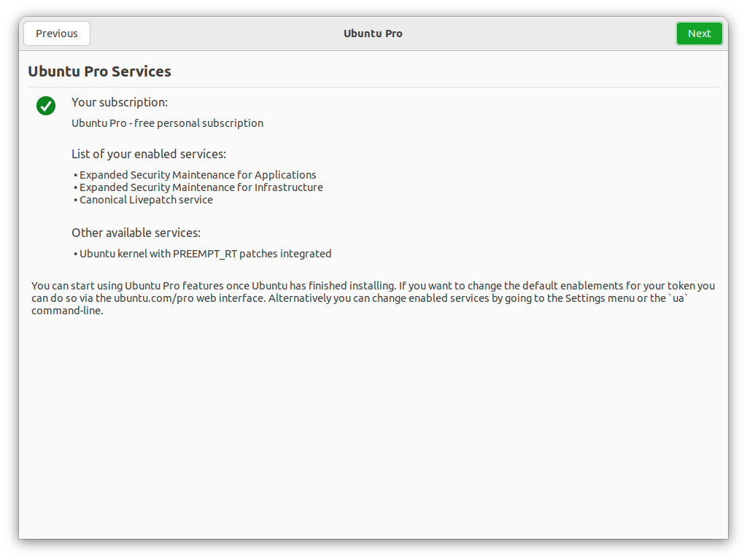Select the 'Ubuntu Pro Services' heading

tap(99, 71)
